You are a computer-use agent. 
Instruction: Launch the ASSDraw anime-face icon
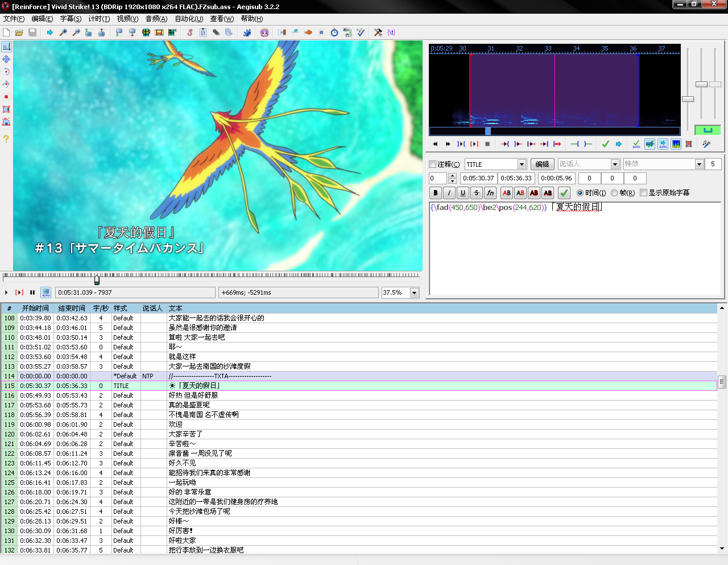[264, 32]
